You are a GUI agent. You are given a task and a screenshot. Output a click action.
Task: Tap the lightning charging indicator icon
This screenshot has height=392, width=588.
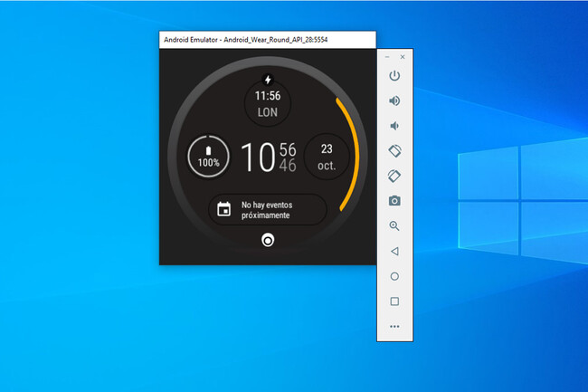pos(268,80)
